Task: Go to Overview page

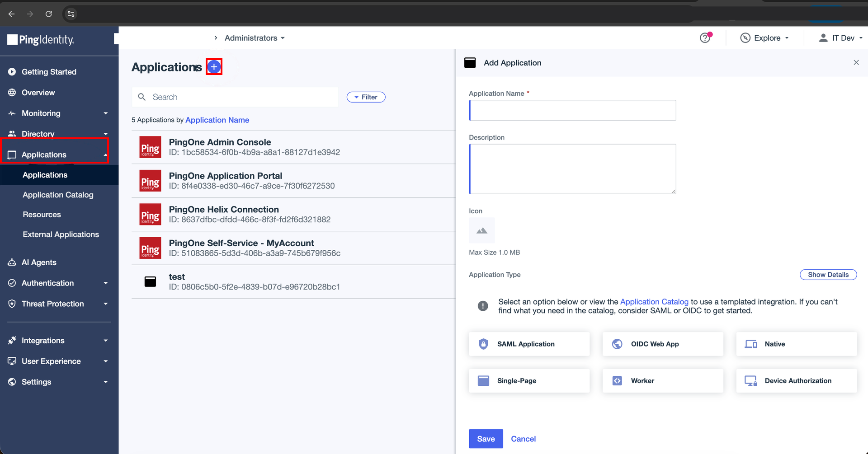Action: pos(38,93)
